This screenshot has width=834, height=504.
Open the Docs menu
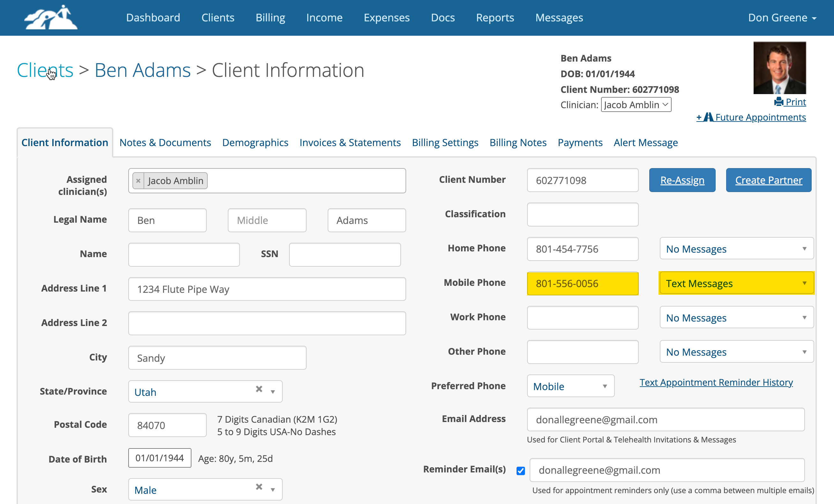443,17
